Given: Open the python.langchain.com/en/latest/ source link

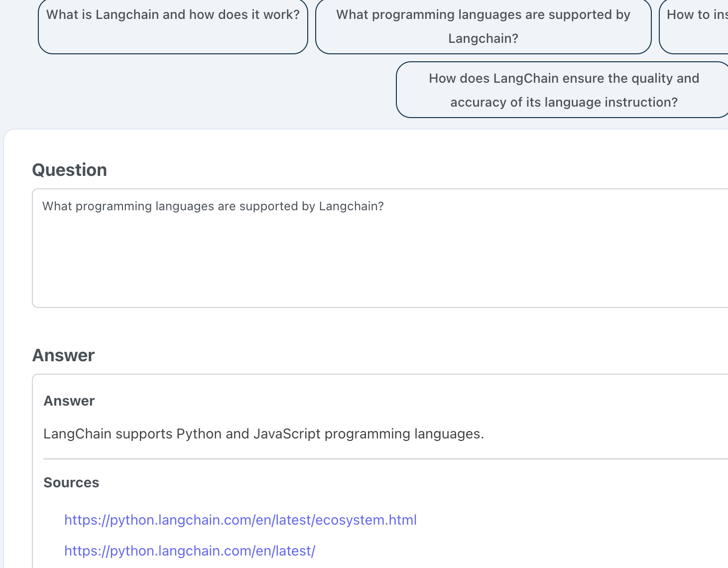Looking at the screenshot, I should tap(190, 551).
